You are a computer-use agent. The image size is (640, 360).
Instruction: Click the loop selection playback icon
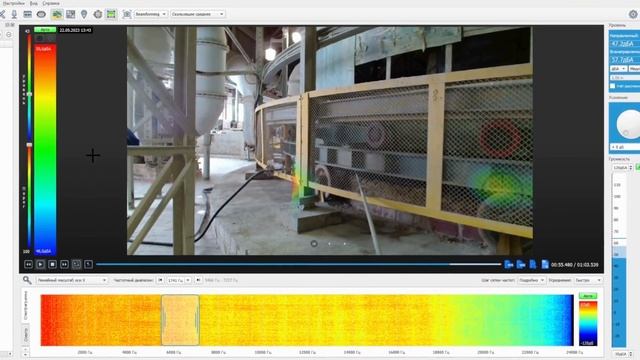pyautogui.click(x=76, y=264)
